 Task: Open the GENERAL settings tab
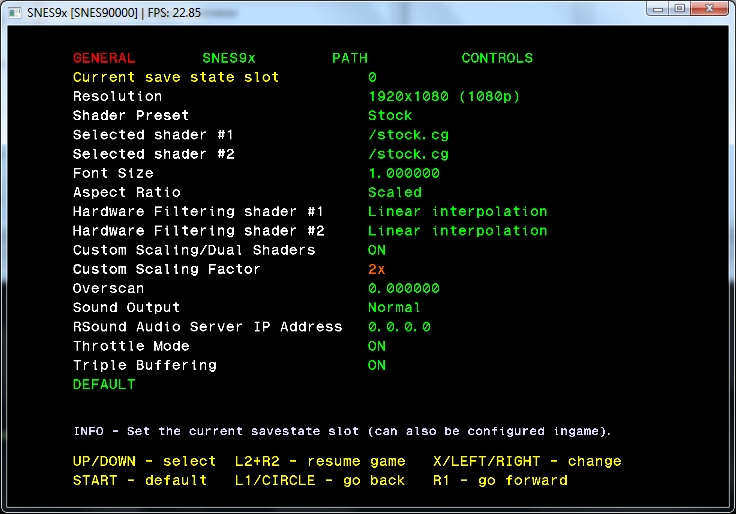point(103,58)
